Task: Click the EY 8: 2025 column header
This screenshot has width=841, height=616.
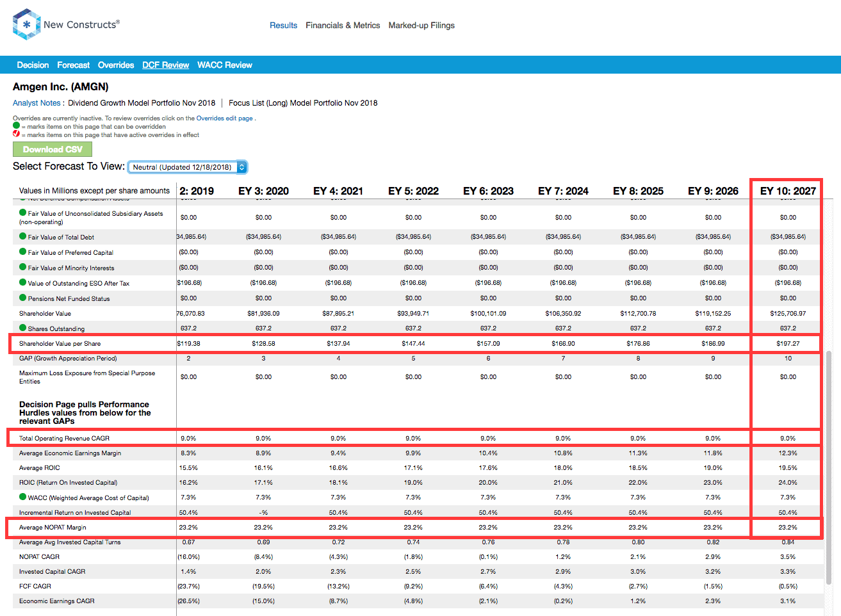Action: (x=638, y=191)
